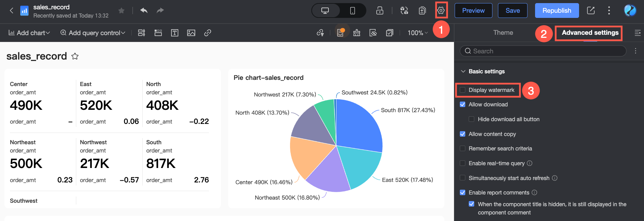Screen dimensions: 644x221
Task: Insert a link widget
Action: point(208,33)
